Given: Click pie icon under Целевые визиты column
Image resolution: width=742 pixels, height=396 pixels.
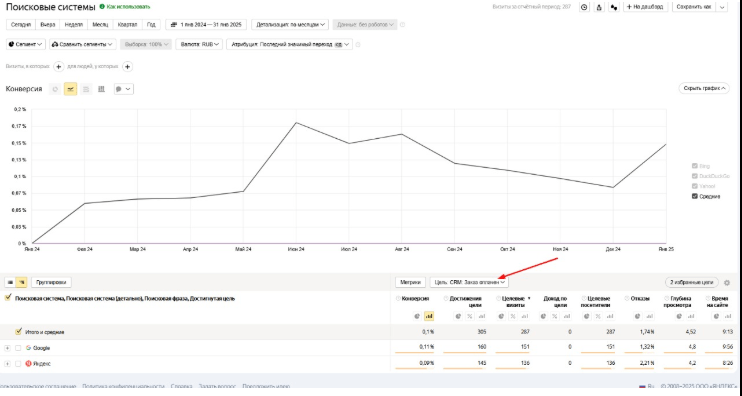Looking at the screenshot, I should tap(501, 316).
